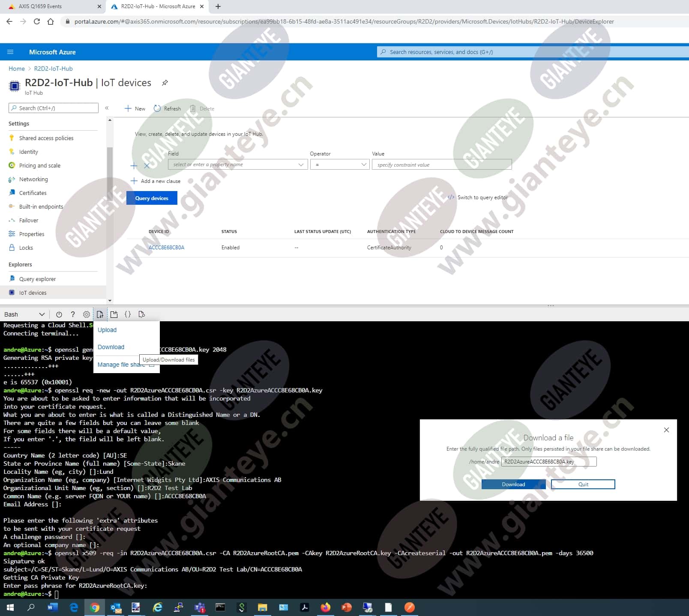Go to browser home page
This screenshot has height=616, width=689.
pos(51,21)
